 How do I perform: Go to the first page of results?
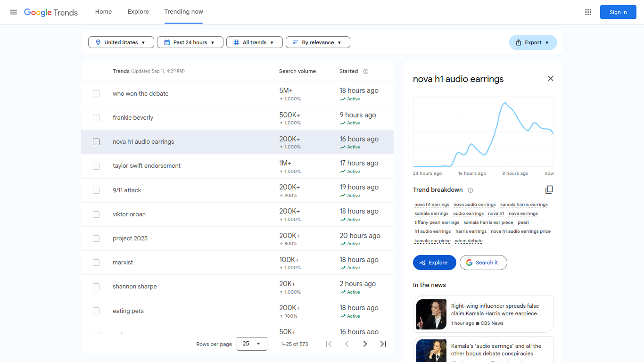point(329,344)
